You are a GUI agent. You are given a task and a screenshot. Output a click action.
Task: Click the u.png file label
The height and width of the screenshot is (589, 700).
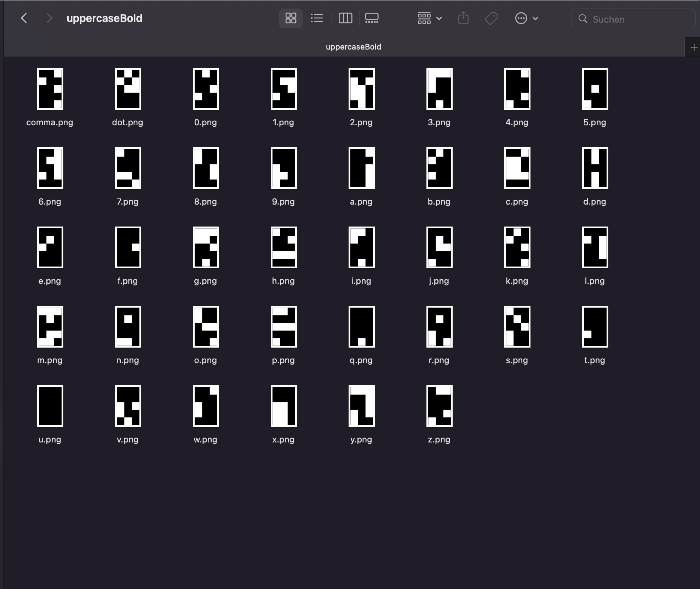click(x=50, y=440)
